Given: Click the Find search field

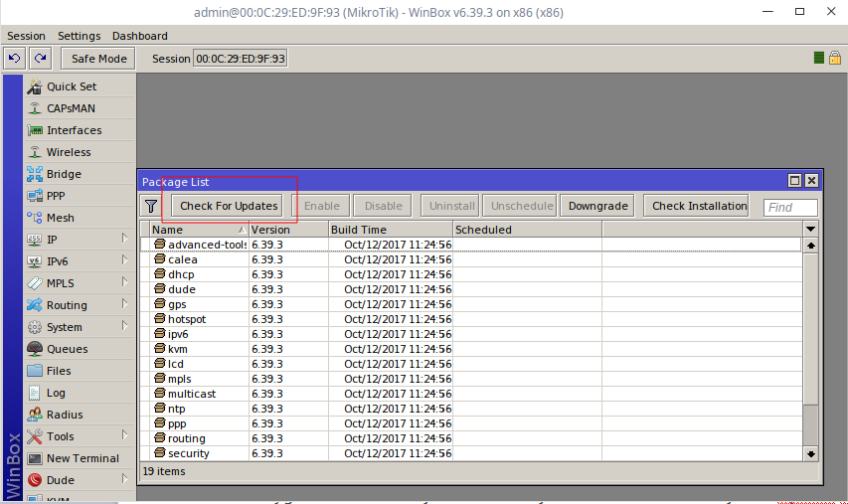Looking at the screenshot, I should coord(790,208).
